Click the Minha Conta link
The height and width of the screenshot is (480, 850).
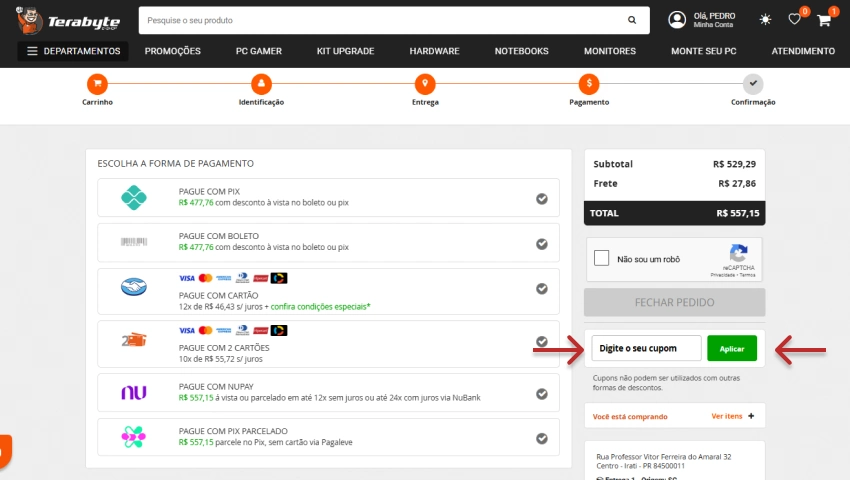[x=713, y=25]
